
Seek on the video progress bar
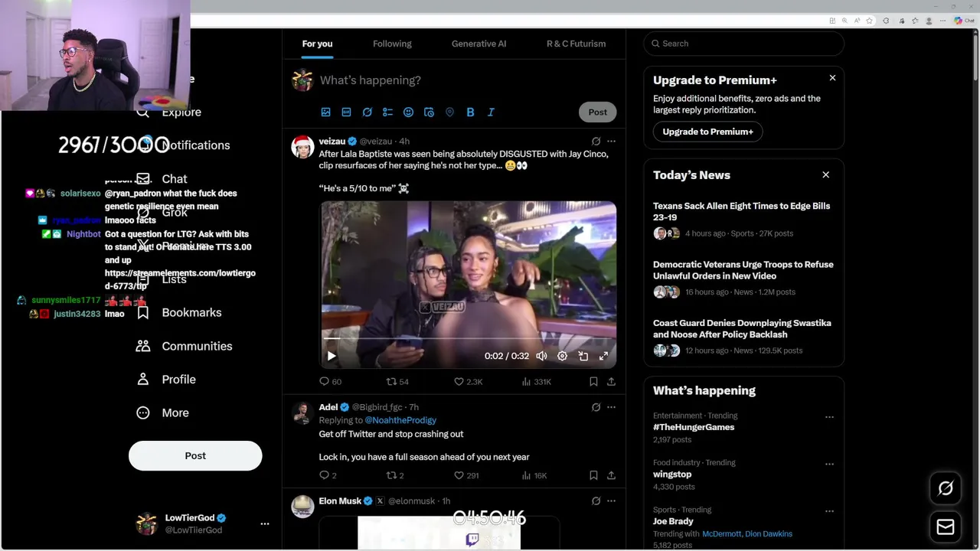468,338
